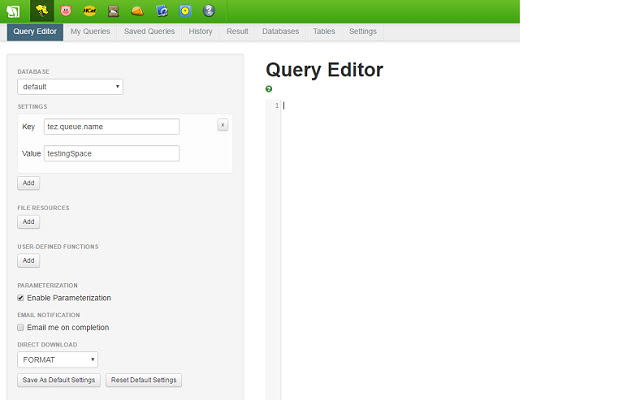640x400 pixels.
Task: Click the blue square icon with yellow circle
Action: 185,11
